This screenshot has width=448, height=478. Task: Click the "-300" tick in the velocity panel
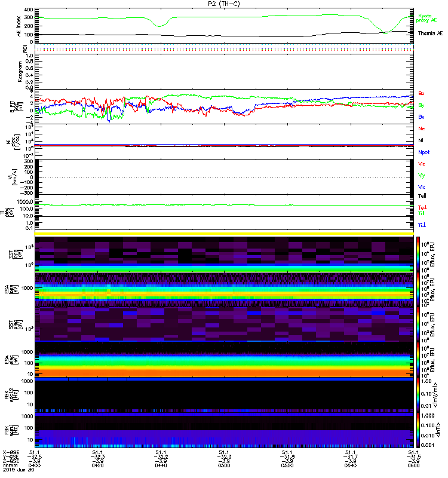[x=26, y=193]
